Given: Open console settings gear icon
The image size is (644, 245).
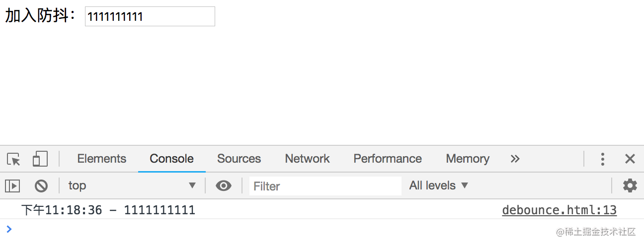Looking at the screenshot, I should (x=630, y=186).
